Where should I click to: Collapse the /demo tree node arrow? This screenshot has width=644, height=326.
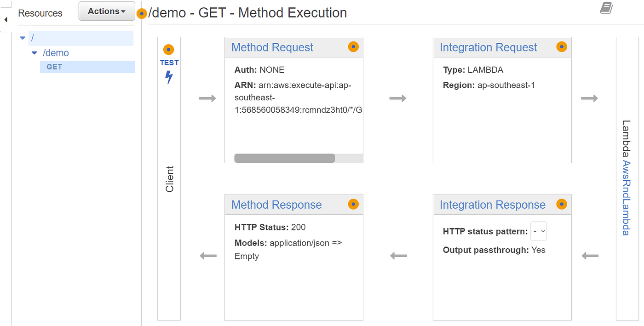[x=34, y=53]
